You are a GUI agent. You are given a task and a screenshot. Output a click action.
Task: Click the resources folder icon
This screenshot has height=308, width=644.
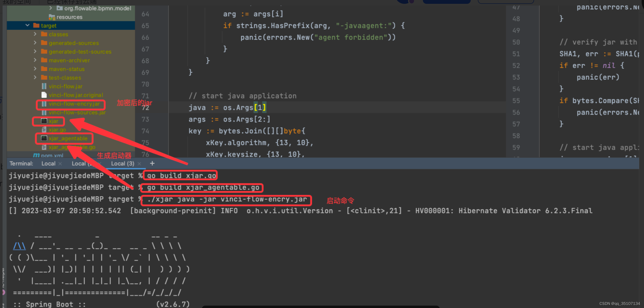52,17
